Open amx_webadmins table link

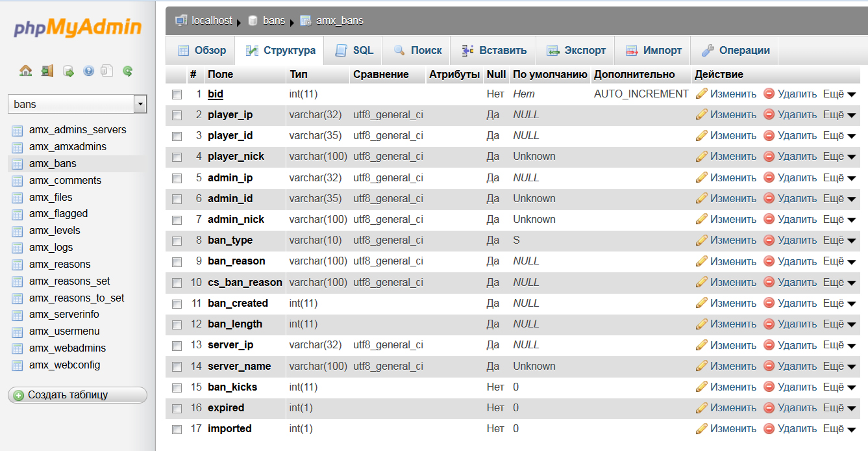click(x=68, y=348)
